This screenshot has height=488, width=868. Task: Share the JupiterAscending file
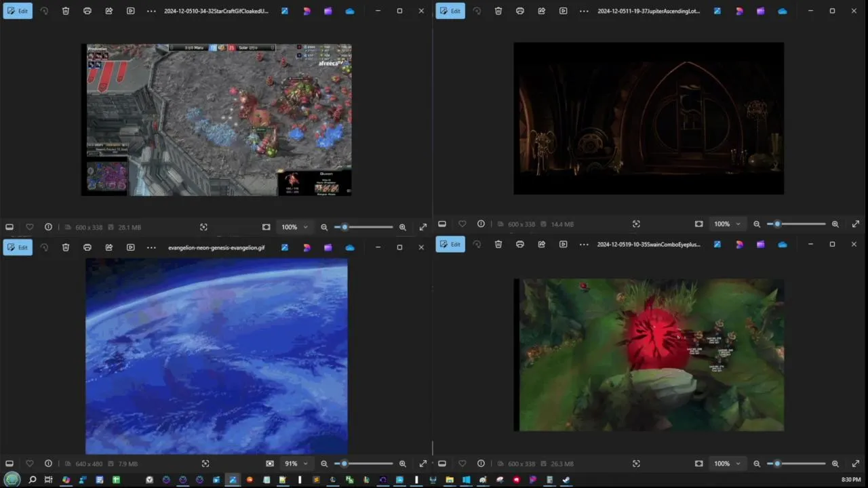542,11
